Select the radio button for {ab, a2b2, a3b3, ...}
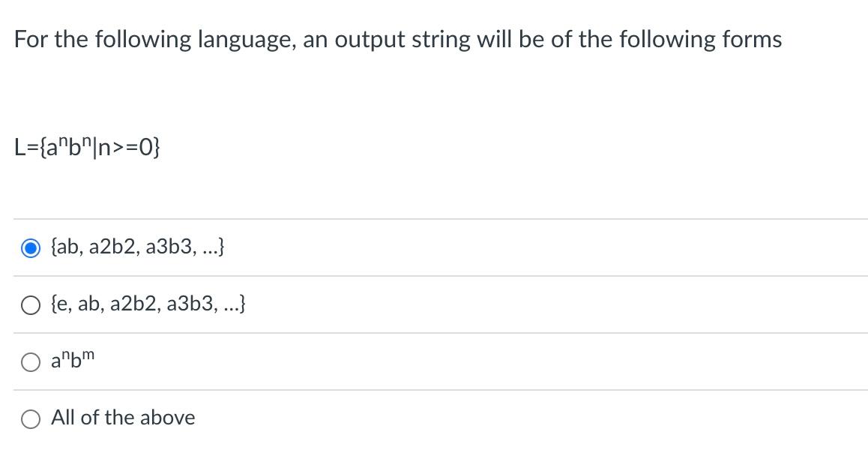Viewport: 868px width, 459px height. coord(29,247)
